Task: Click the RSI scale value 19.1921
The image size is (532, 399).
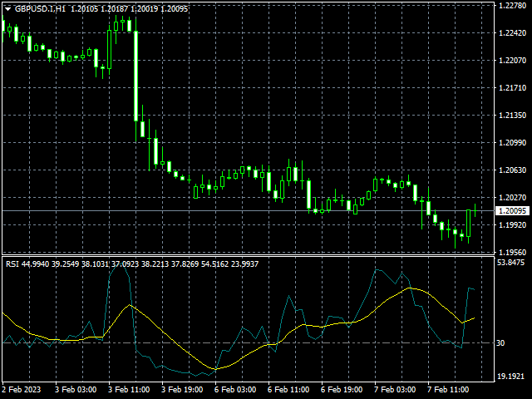Action: click(510, 377)
